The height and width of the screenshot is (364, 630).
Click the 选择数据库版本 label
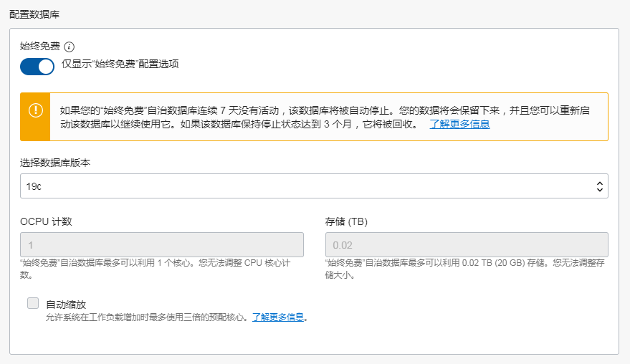click(x=55, y=163)
